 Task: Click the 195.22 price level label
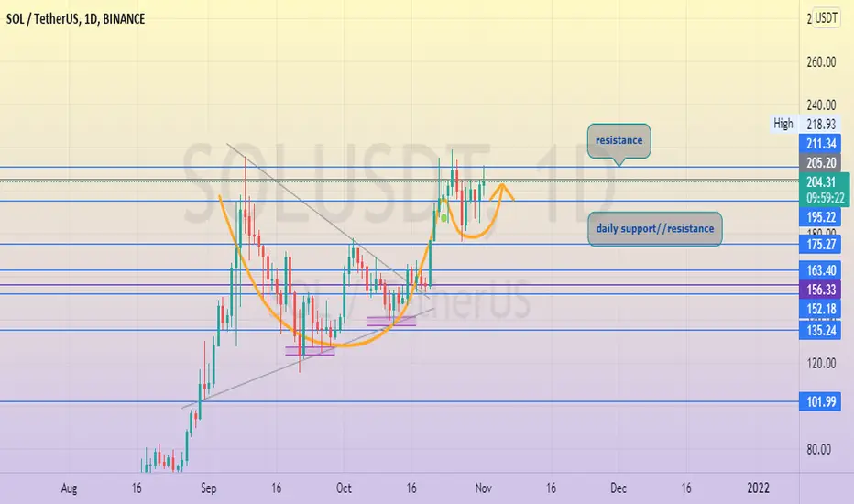(820, 217)
